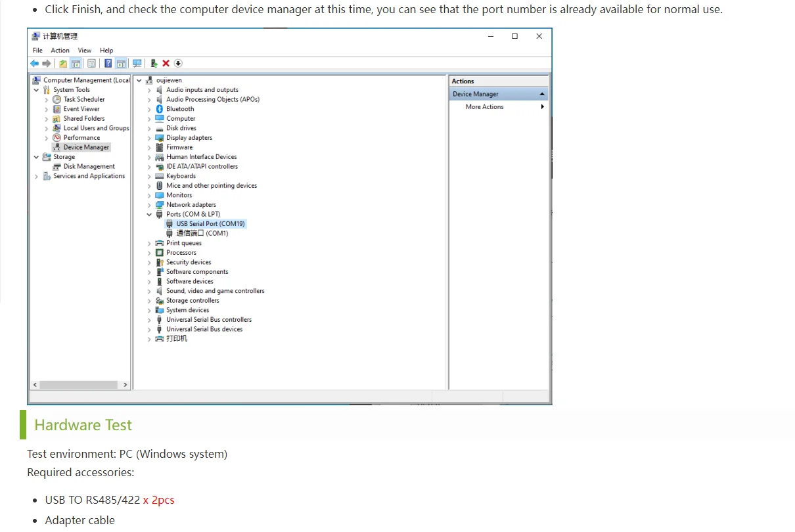The image size is (795, 532).
Task: Click More Actions in Actions pane
Action: tap(485, 107)
